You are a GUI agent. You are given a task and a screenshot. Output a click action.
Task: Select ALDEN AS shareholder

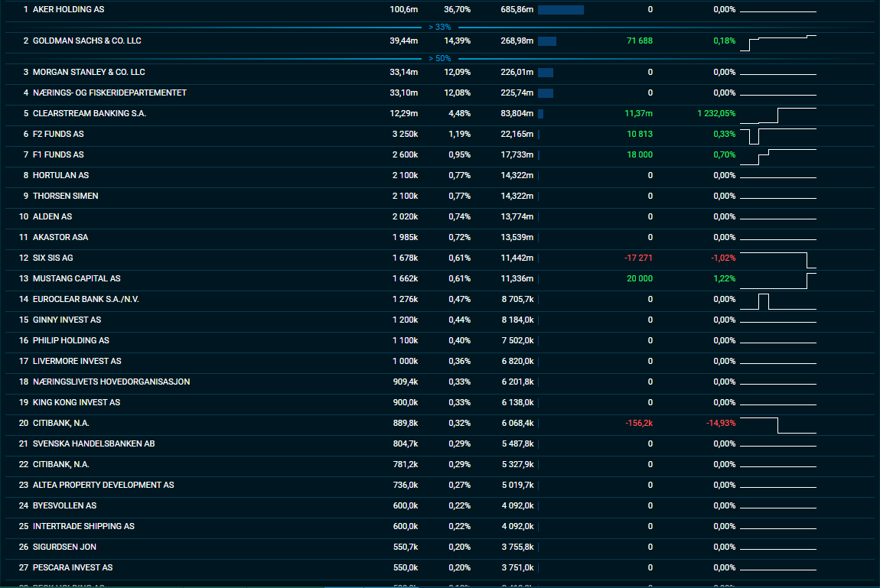point(52,217)
